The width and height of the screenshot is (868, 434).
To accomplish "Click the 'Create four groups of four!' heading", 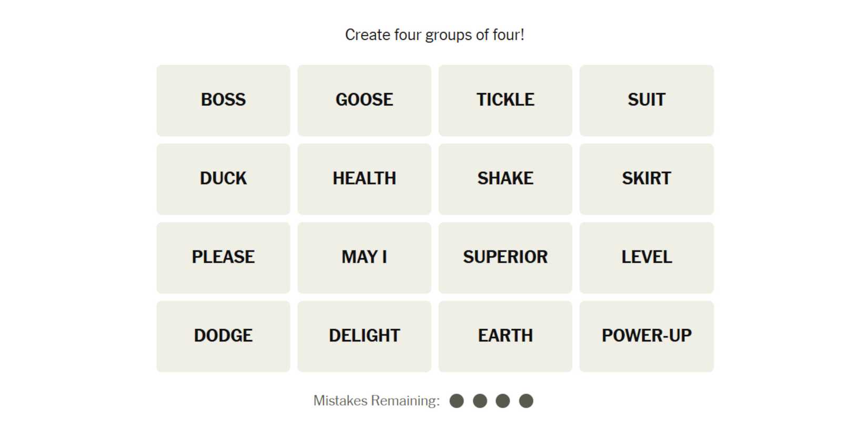I will coord(435,35).
